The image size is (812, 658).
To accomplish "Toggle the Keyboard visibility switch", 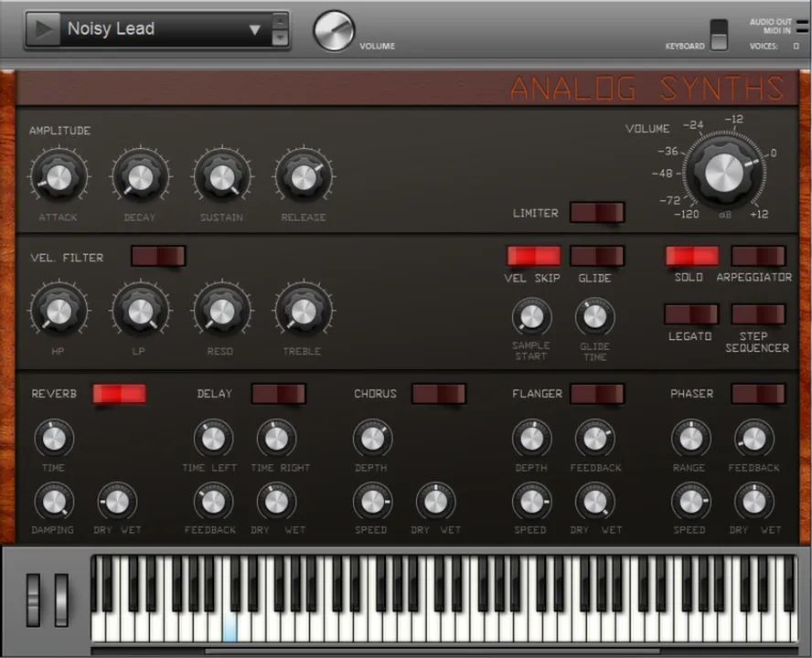I will pyautogui.click(x=718, y=35).
